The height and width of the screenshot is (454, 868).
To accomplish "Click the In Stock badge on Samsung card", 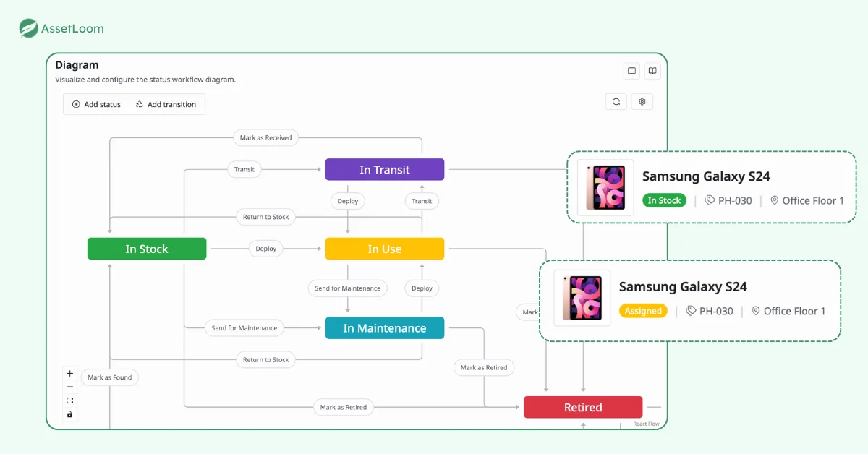I will 664,201.
